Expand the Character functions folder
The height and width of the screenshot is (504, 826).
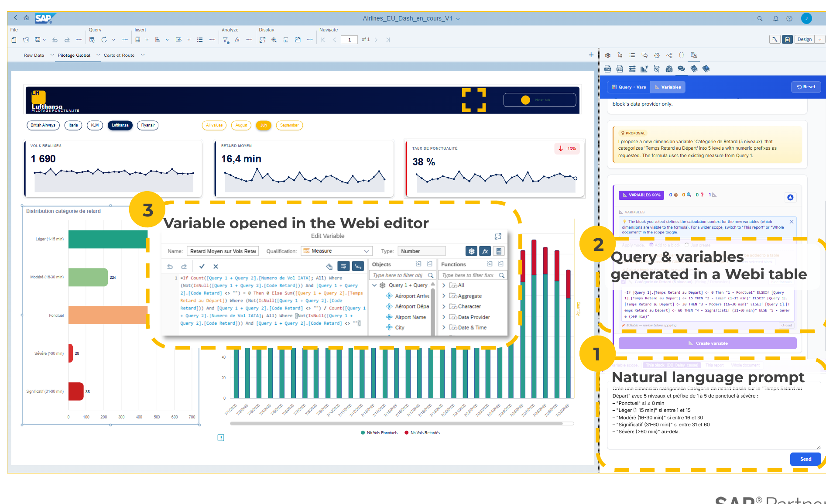click(444, 306)
